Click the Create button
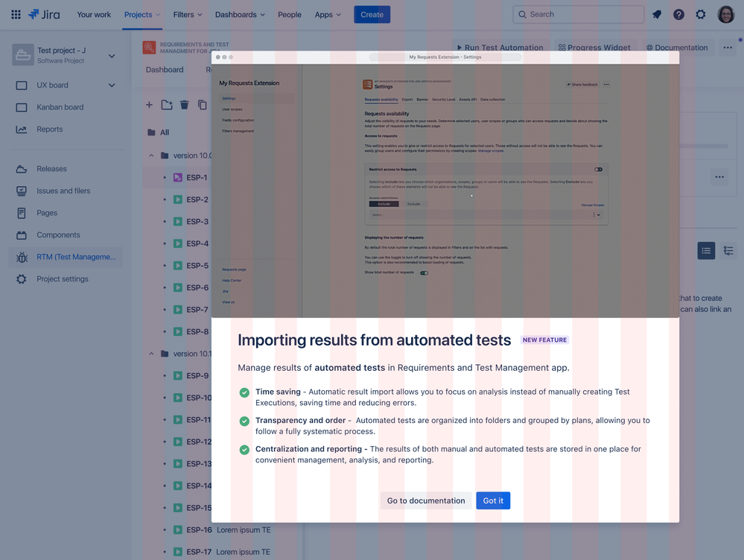 point(372,15)
